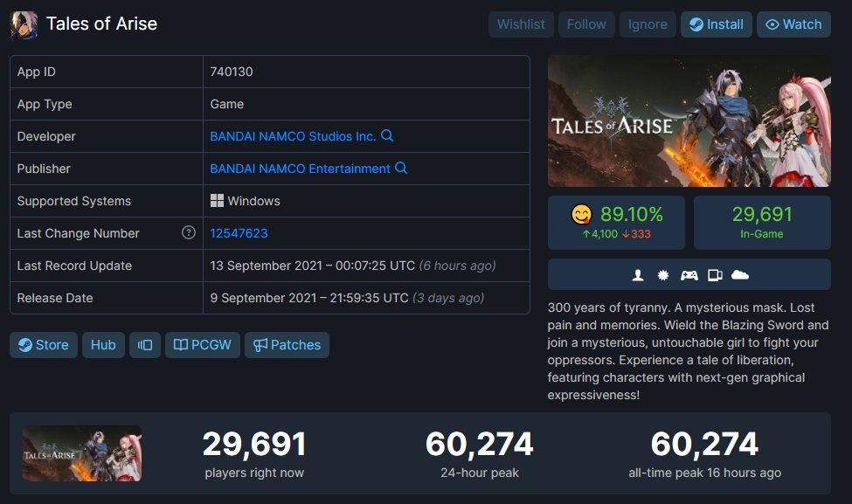
Task: Open change number 12547623 link
Action: (x=239, y=233)
